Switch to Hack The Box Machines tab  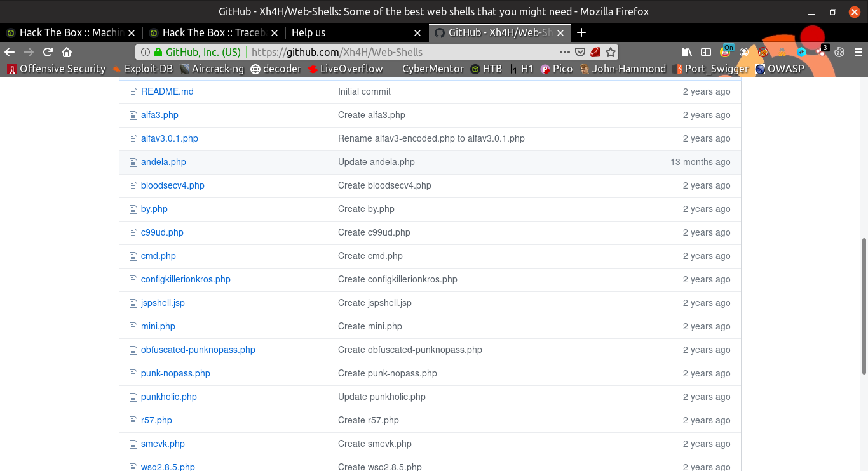71,32
